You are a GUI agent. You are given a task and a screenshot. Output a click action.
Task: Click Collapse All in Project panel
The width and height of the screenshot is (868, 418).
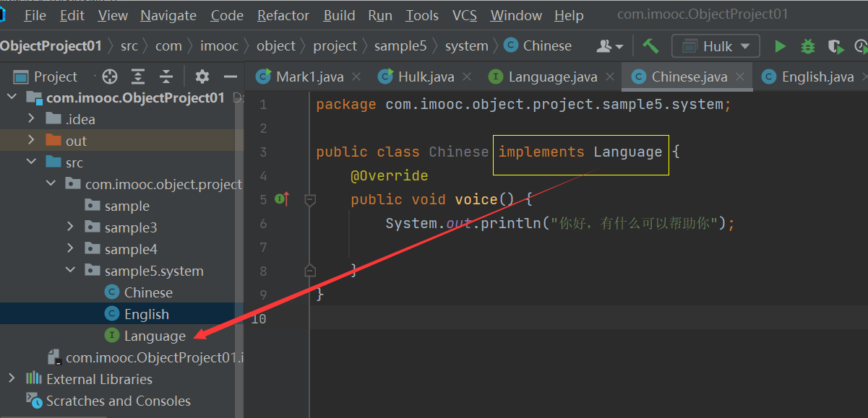click(166, 77)
